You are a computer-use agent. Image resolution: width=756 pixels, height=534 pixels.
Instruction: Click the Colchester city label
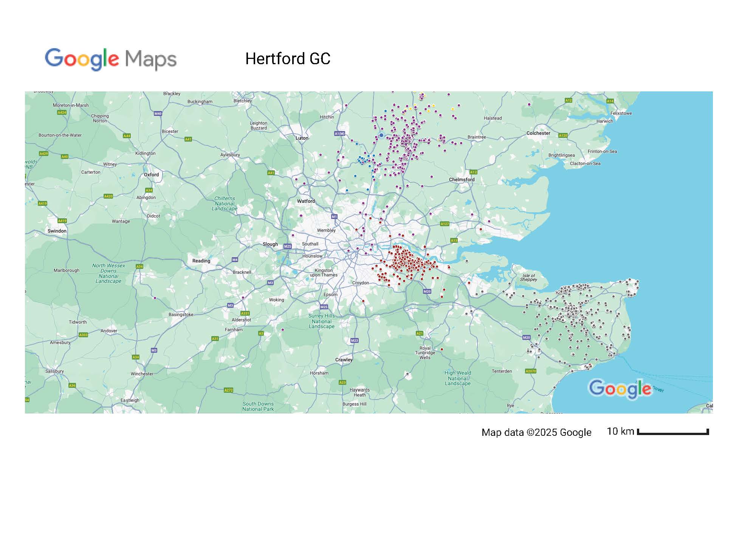pyautogui.click(x=538, y=133)
